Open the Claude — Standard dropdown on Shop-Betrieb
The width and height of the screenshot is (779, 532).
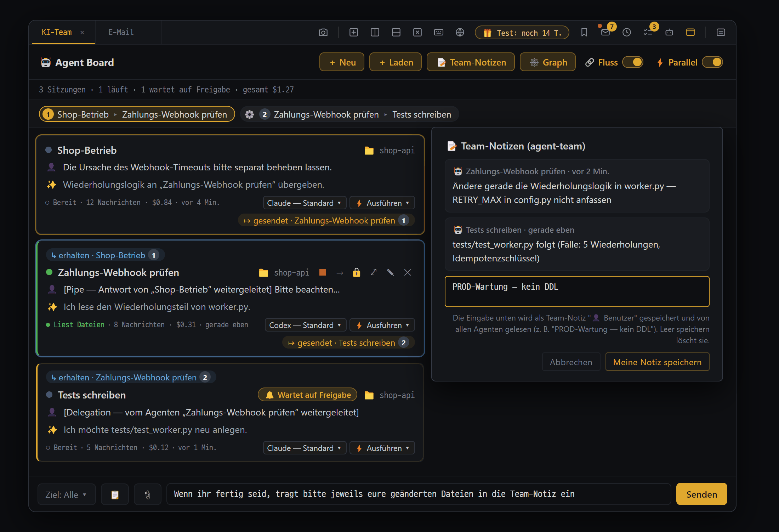[x=304, y=203]
